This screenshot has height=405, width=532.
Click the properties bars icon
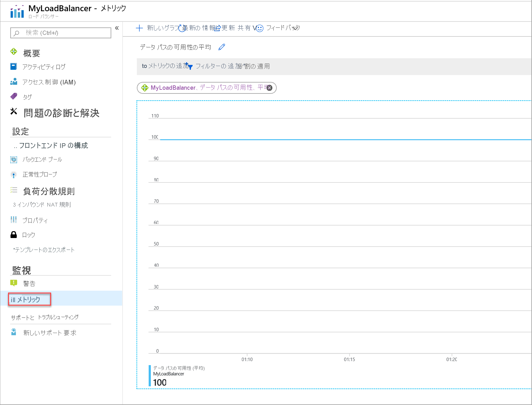click(x=14, y=220)
